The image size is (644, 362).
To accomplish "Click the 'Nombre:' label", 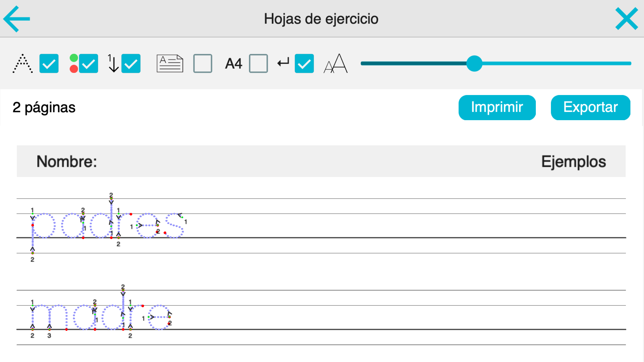I will coord(67,161).
